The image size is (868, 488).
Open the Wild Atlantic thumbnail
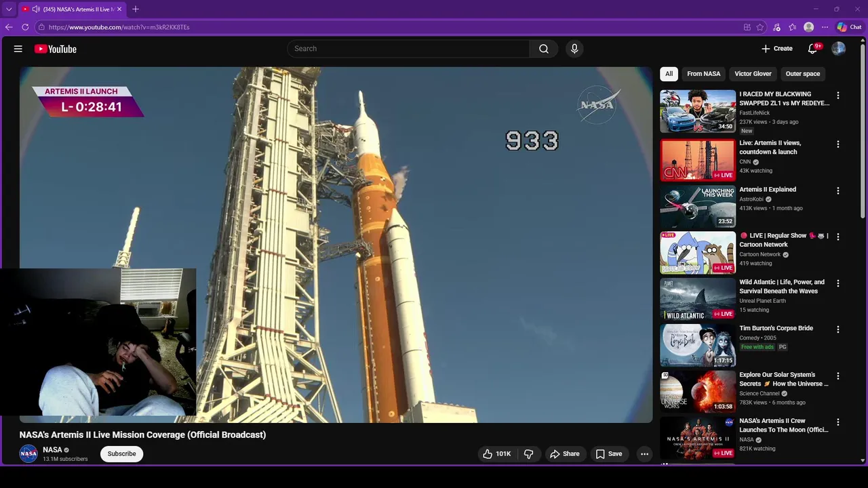pos(698,299)
